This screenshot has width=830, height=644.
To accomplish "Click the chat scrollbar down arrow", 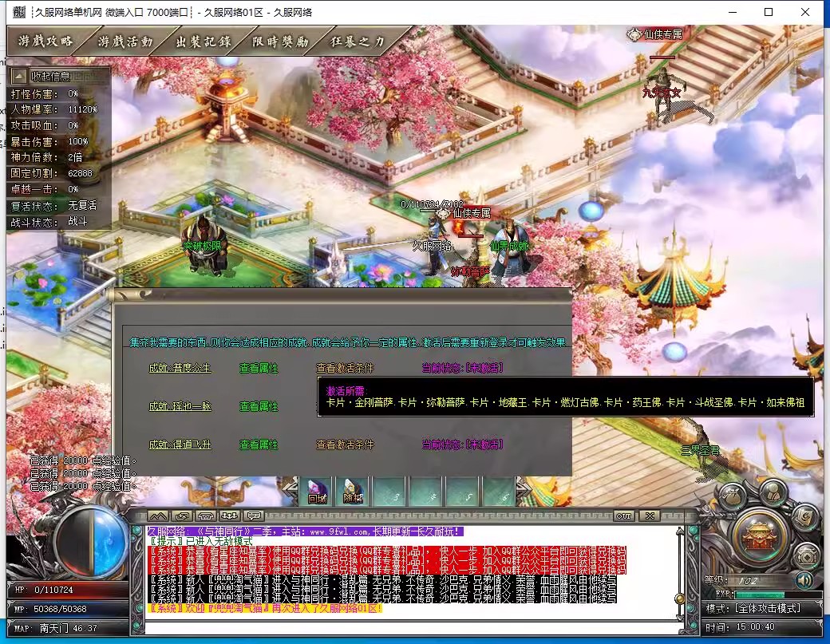I will click(x=680, y=617).
